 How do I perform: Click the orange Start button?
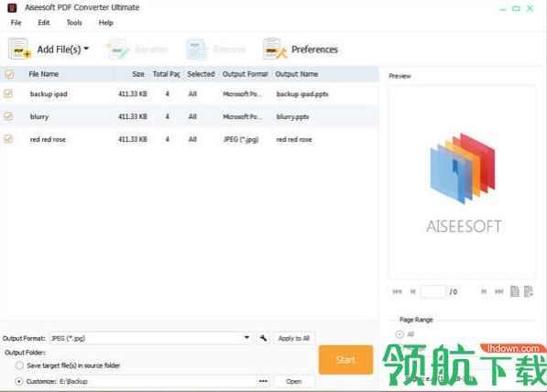(x=345, y=360)
